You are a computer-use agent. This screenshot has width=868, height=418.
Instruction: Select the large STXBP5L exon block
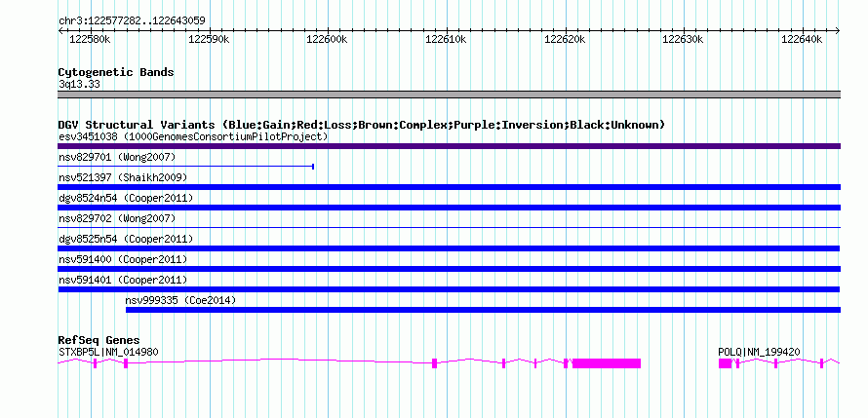tap(607, 363)
